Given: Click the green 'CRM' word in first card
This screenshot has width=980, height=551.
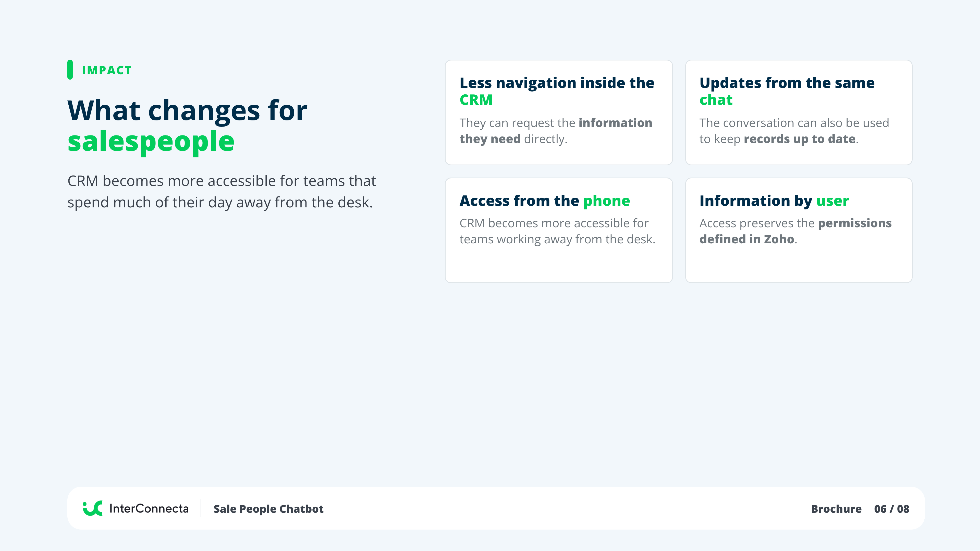Looking at the screenshot, I should coord(476,100).
